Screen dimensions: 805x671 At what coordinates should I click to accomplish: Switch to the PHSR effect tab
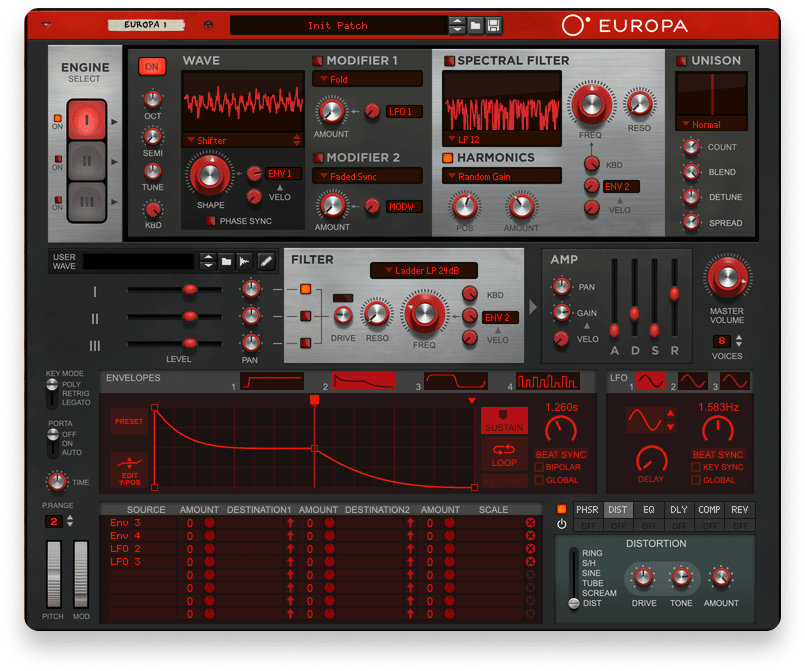[x=587, y=510]
